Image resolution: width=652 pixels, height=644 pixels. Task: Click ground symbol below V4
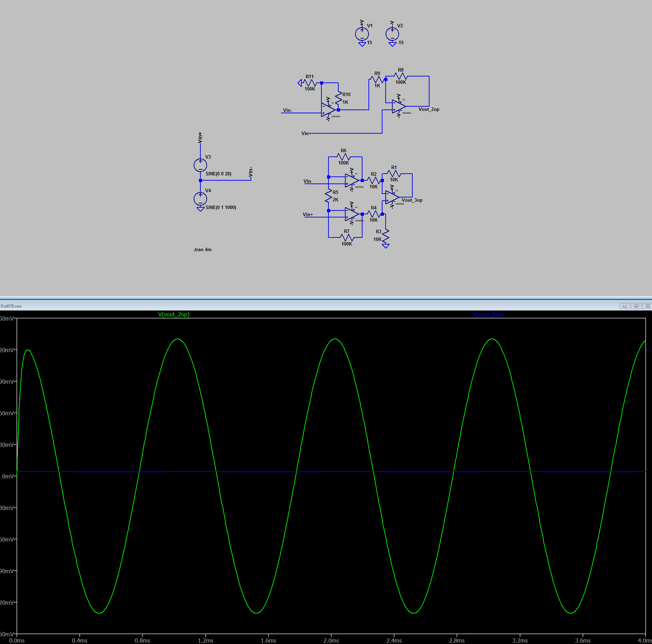(x=200, y=209)
